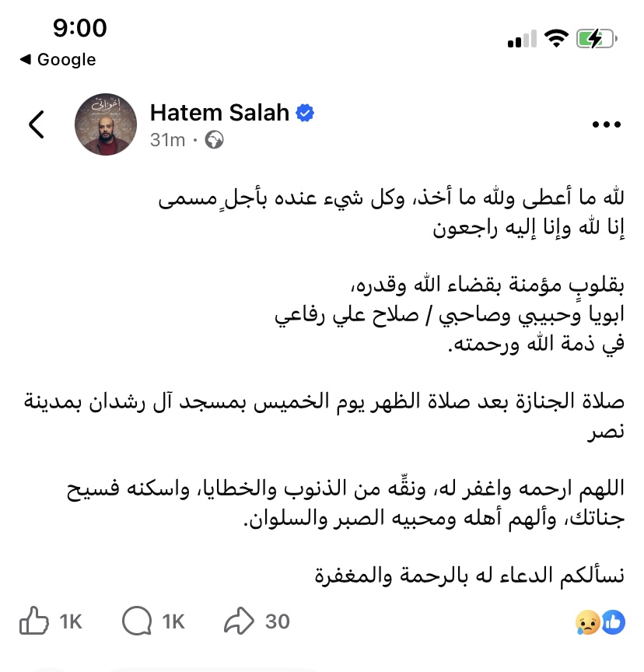
Task: Open comments via the speech bubble icon
Action: (x=137, y=621)
